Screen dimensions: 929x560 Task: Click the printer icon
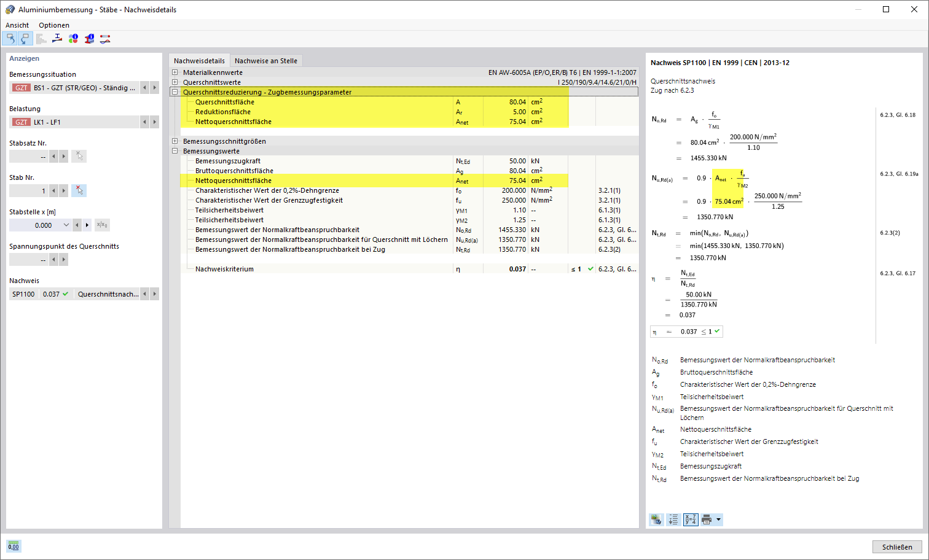coord(707,520)
